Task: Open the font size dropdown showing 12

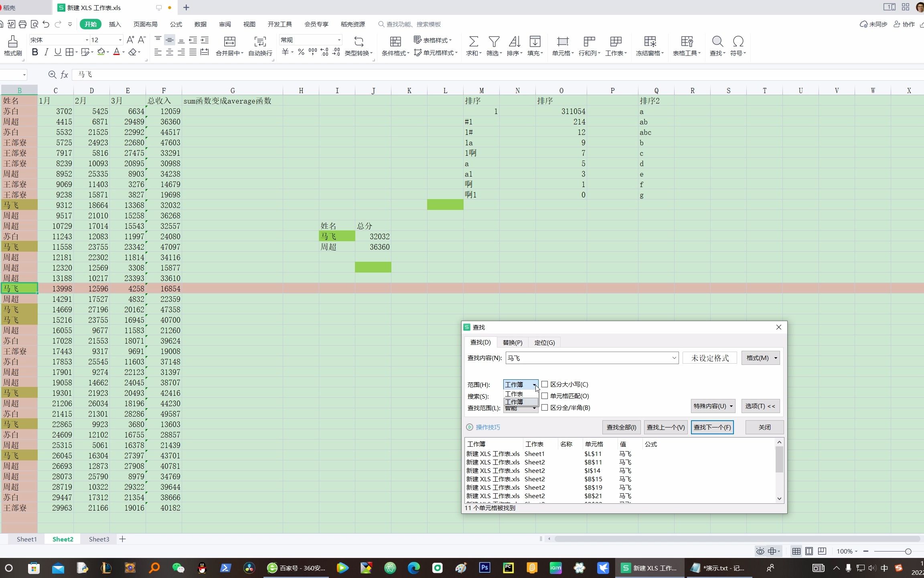Action: click(120, 40)
